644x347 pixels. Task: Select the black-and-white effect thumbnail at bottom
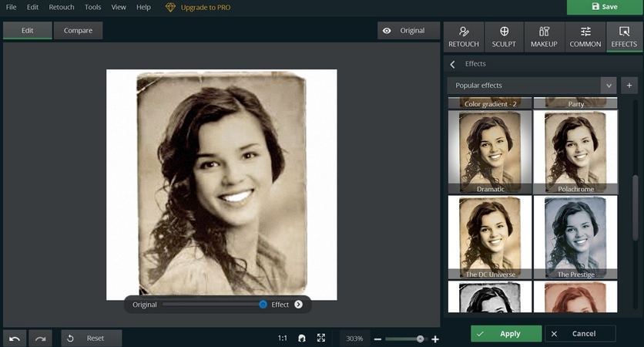tap(490, 296)
